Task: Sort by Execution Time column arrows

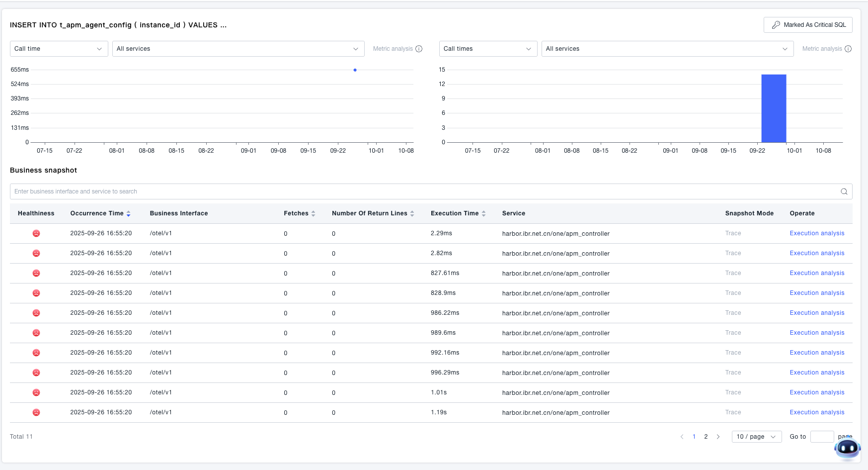Action: click(483, 213)
